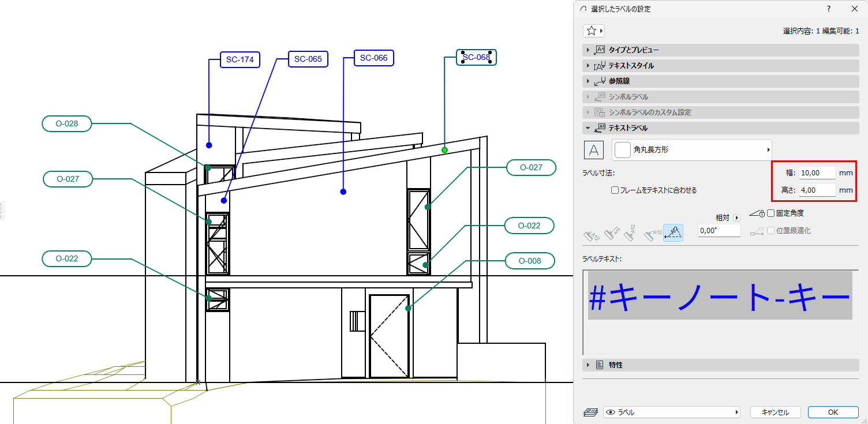This screenshot has height=424, width=868.
Task: Click the layers icon at dialog bottom left
Action: (591, 412)
